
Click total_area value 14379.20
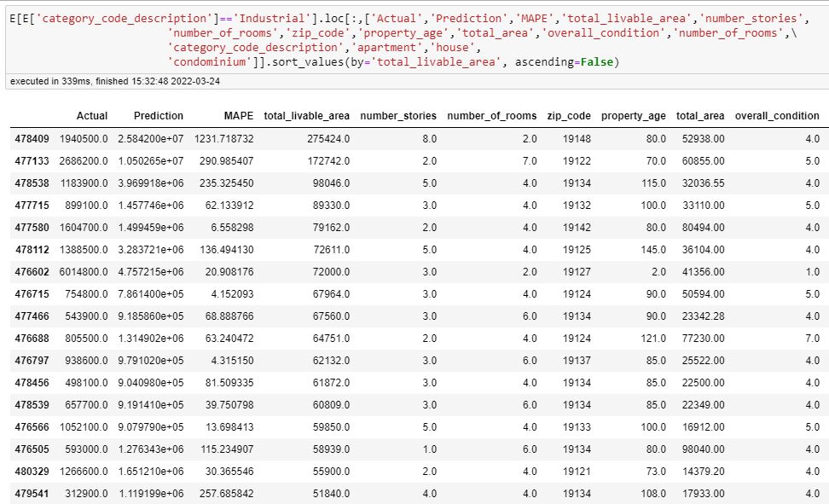pos(703,472)
